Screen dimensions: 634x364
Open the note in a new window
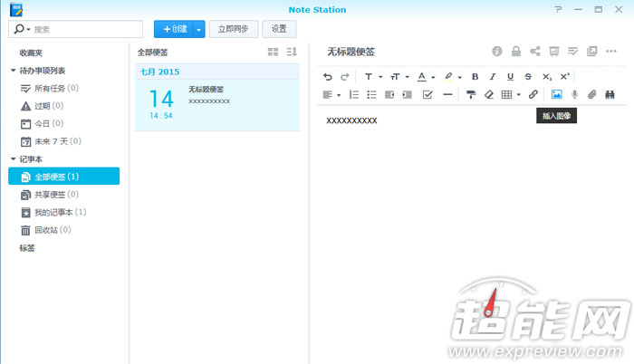(x=592, y=52)
